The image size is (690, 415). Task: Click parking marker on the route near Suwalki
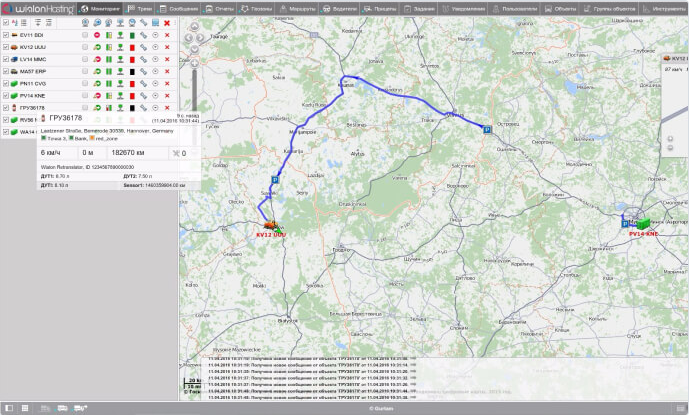pos(275,180)
